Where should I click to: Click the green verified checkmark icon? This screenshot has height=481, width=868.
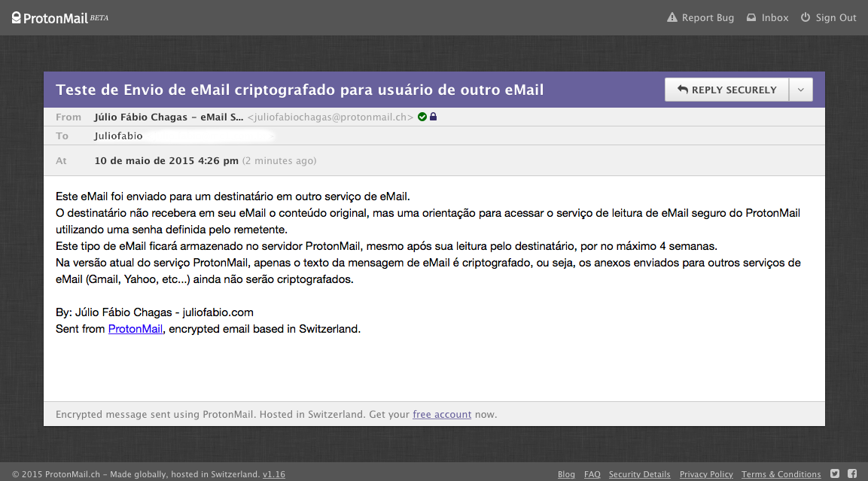tap(422, 117)
